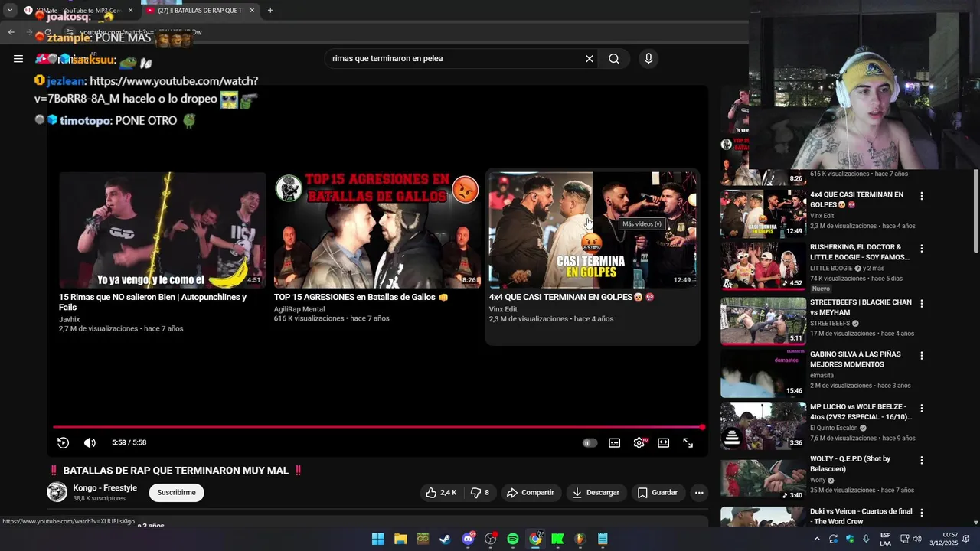
Task: Play TOP 15 AGRESIONES endscreen thumbnail
Action: point(377,230)
